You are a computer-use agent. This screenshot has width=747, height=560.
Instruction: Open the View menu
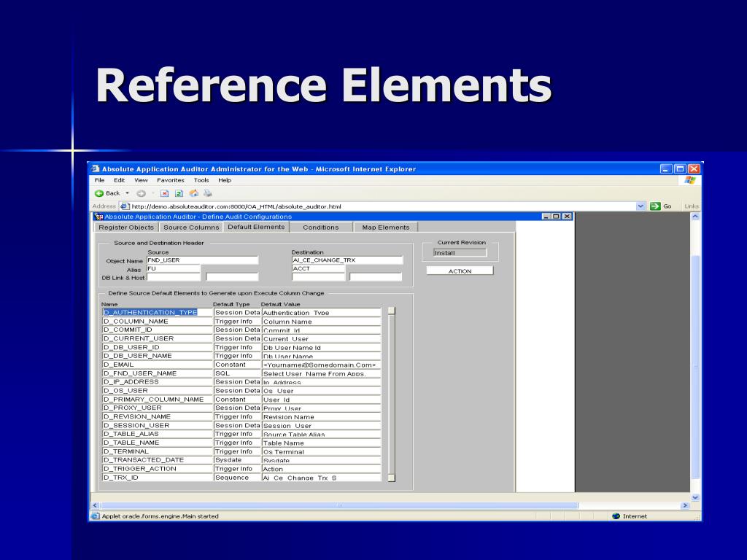point(141,181)
